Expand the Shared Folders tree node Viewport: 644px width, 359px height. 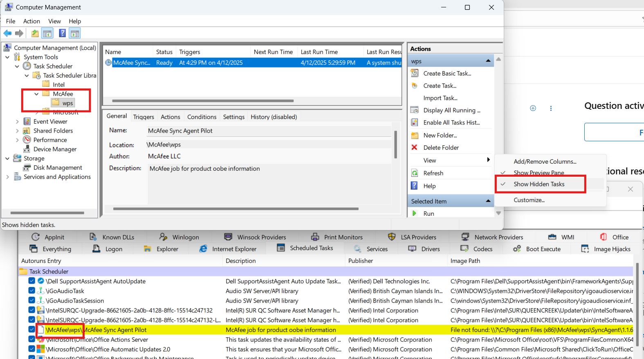pyautogui.click(x=17, y=131)
